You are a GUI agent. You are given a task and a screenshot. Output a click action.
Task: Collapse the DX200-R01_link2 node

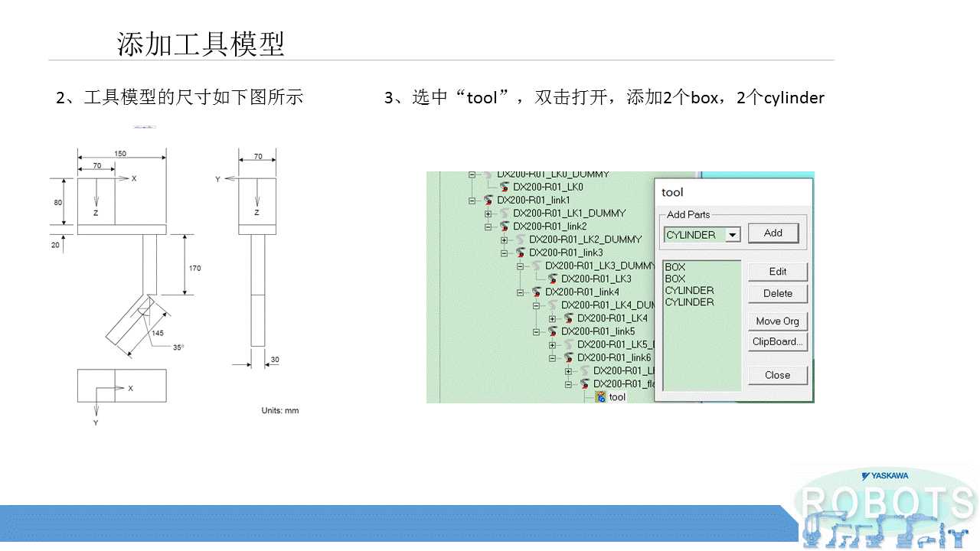point(488,227)
